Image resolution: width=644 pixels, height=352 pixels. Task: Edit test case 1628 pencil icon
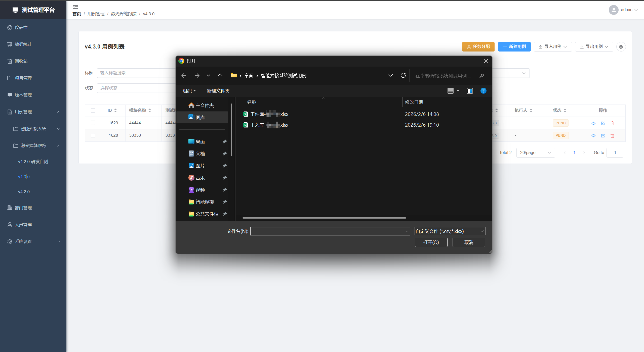coord(603,136)
